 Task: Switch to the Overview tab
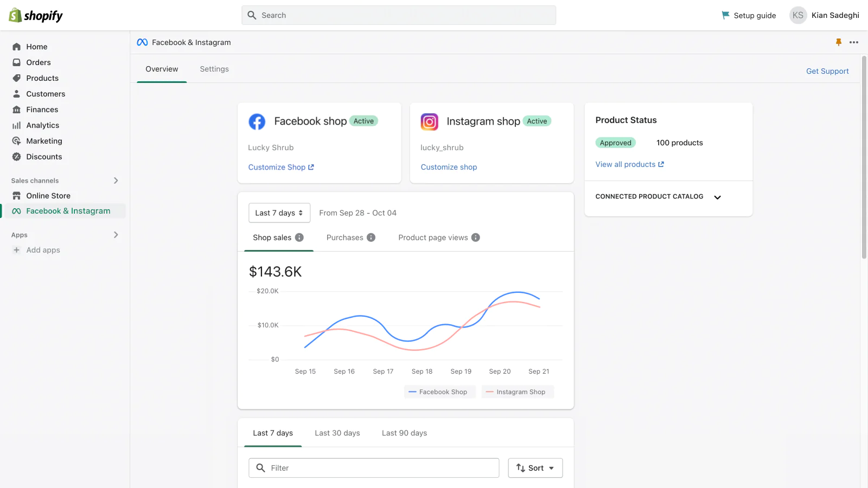tap(162, 69)
